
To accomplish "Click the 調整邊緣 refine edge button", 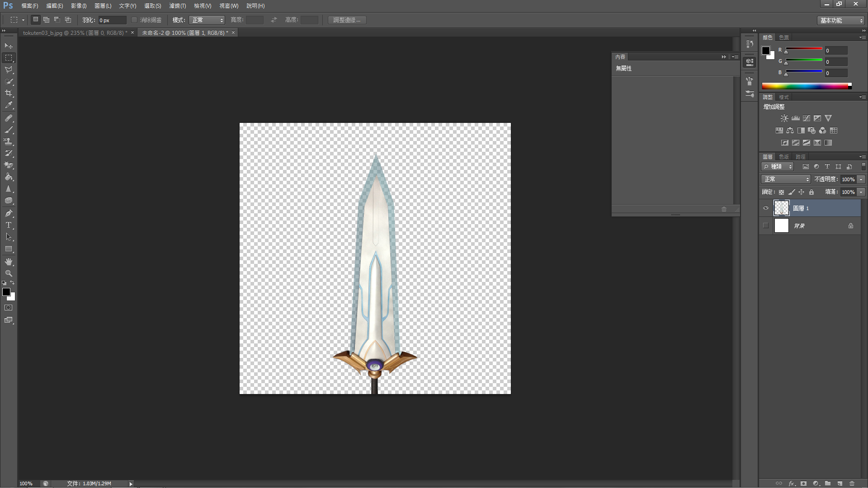I will (x=347, y=20).
